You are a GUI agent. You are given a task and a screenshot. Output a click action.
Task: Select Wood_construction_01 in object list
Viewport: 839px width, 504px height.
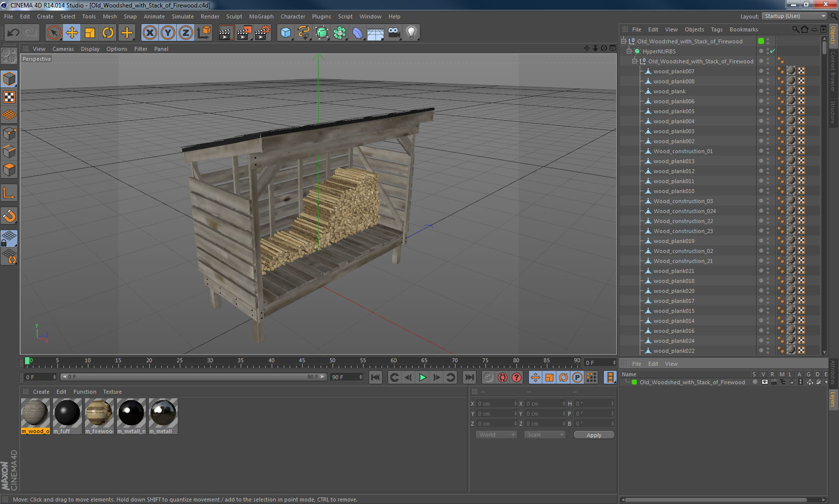coord(683,151)
